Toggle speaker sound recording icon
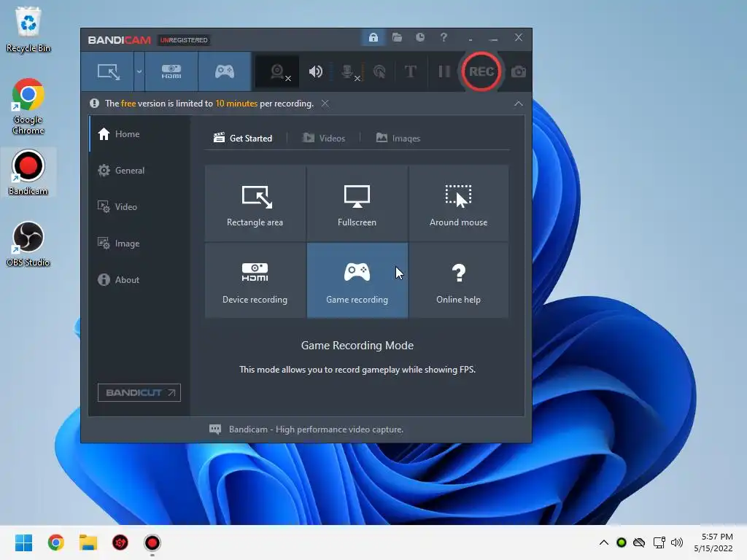This screenshot has height=560, width=747. pos(315,72)
